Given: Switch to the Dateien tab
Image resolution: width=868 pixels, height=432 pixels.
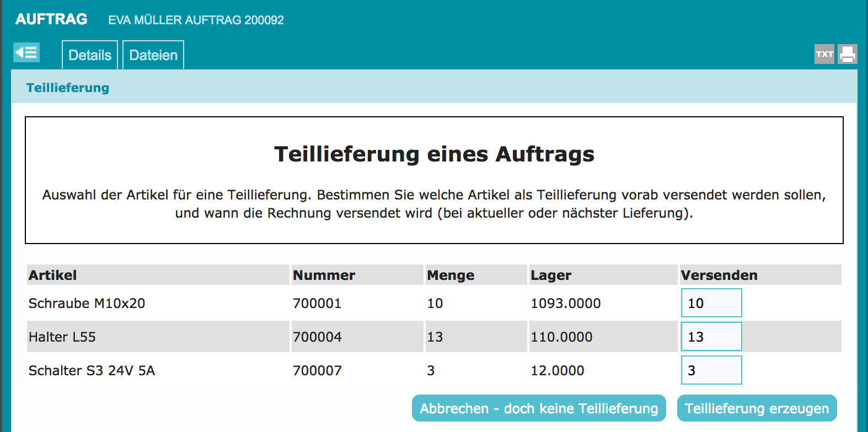Looking at the screenshot, I should tap(153, 55).
